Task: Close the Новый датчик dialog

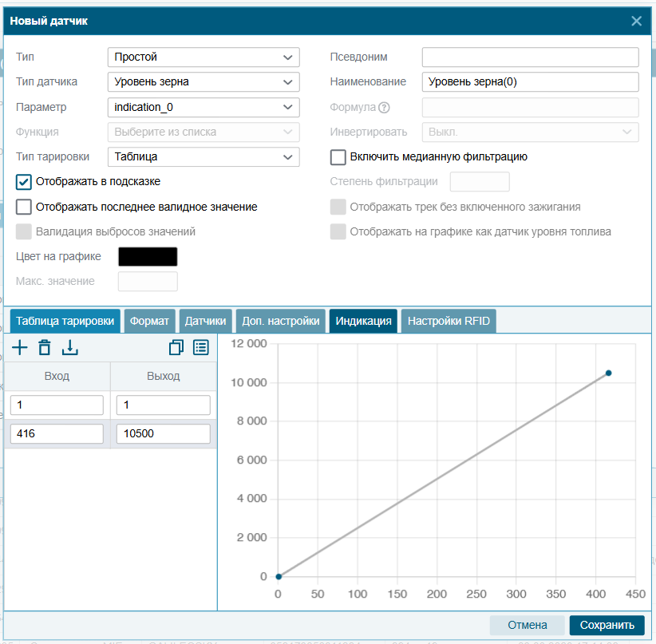Action: click(636, 21)
